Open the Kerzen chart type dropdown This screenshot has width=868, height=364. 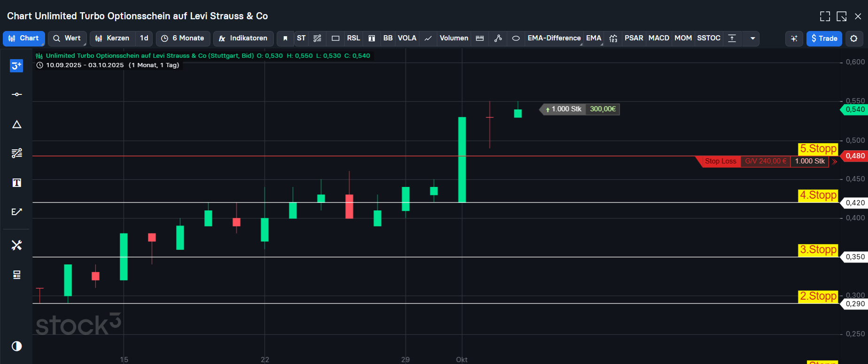tap(112, 39)
